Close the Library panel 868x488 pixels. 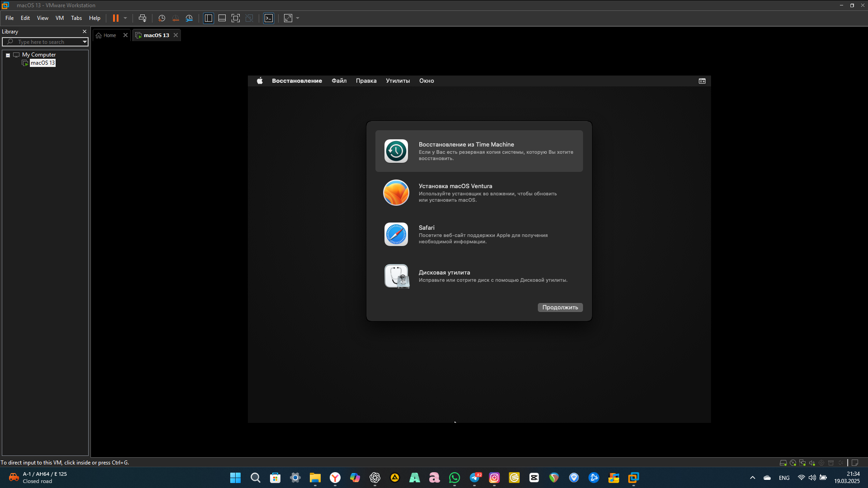(85, 32)
